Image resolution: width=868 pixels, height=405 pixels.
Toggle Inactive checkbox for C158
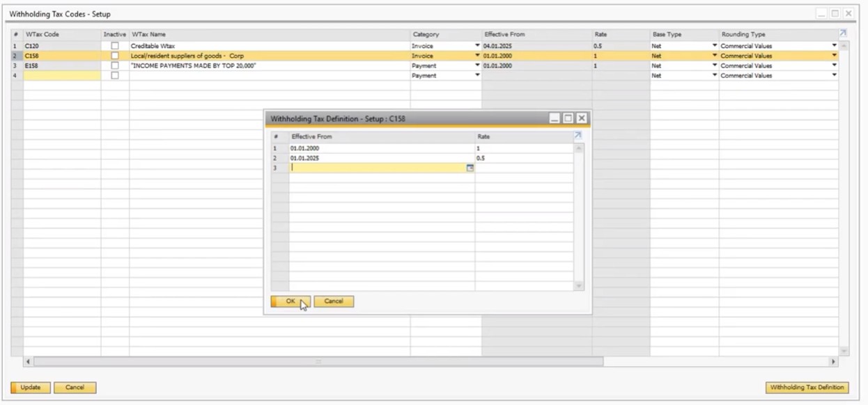pos(115,56)
